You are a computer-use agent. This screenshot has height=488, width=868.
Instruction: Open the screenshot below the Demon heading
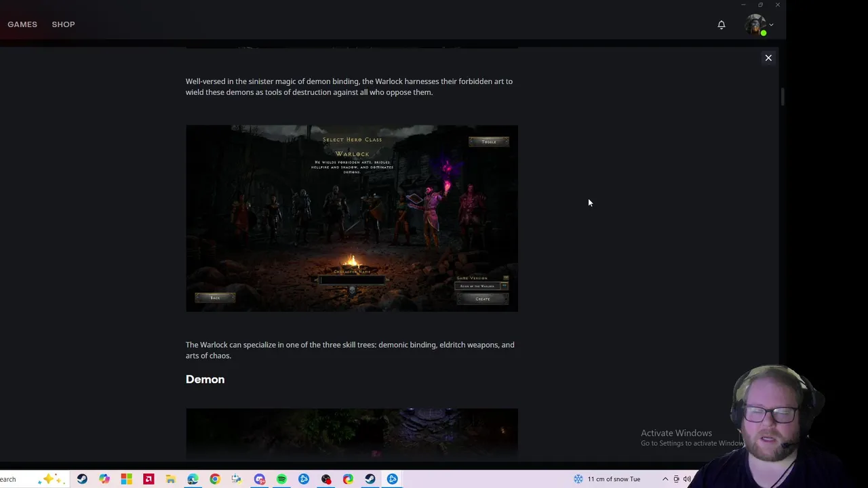click(x=352, y=434)
